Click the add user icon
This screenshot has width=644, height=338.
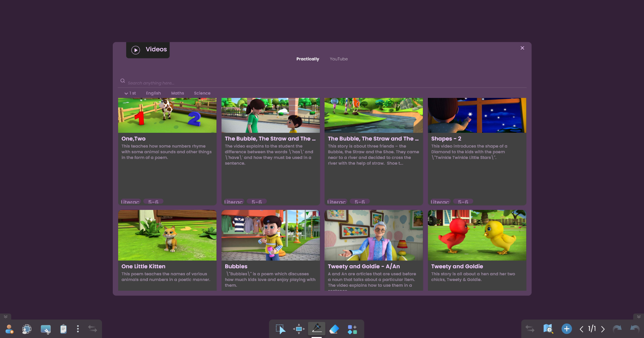tap(9, 329)
